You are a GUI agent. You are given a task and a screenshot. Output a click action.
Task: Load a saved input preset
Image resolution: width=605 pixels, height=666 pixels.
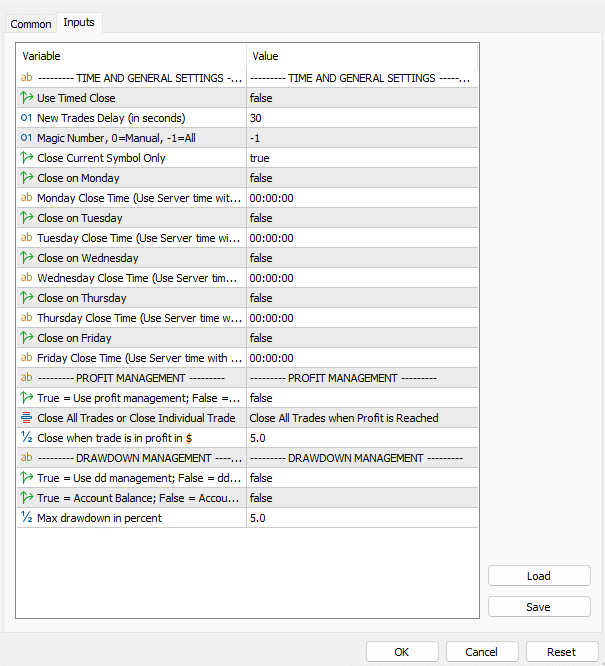539,576
